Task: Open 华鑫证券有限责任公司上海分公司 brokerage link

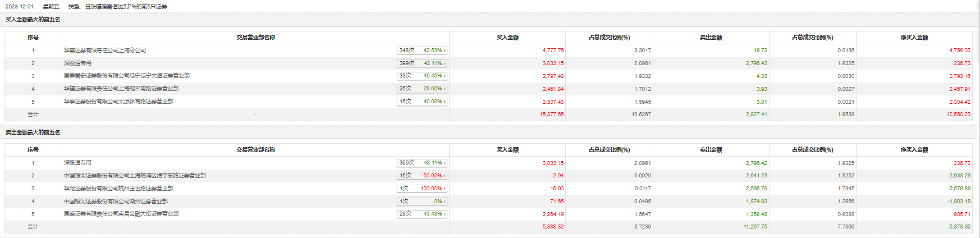Action: click(x=105, y=51)
